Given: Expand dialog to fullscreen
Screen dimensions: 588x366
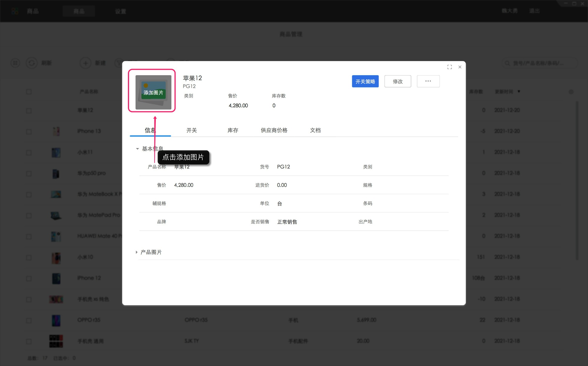Looking at the screenshot, I should point(450,67).
